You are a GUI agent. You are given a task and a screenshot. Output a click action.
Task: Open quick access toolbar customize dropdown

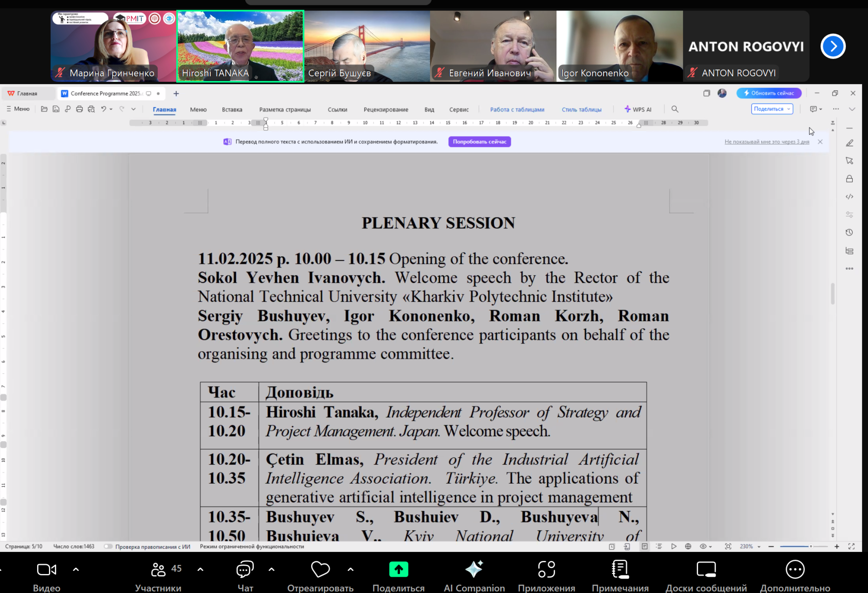point(133,109)
